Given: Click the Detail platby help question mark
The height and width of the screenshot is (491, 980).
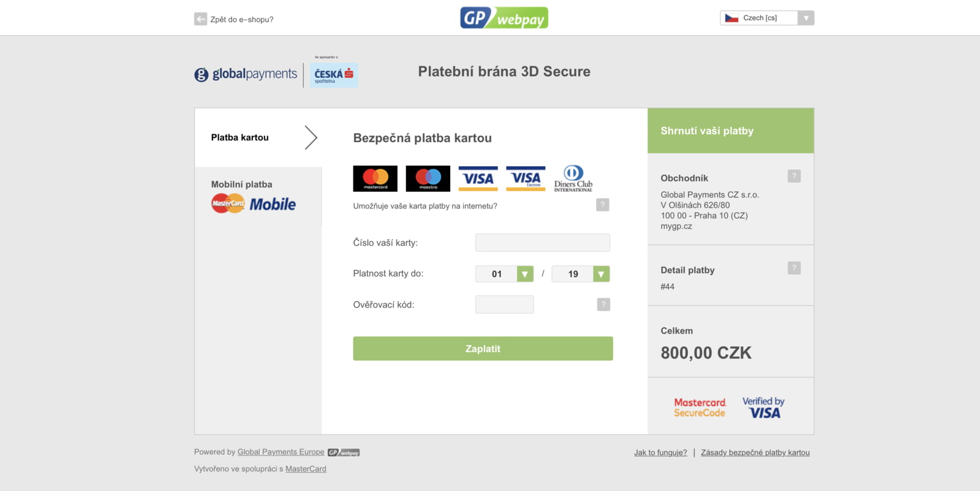Looking at the screenshot, I should 794,268.
